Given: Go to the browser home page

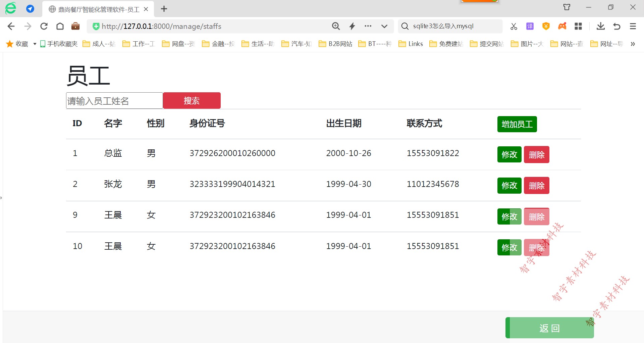Looking at the screenshot, I should 60,26.
